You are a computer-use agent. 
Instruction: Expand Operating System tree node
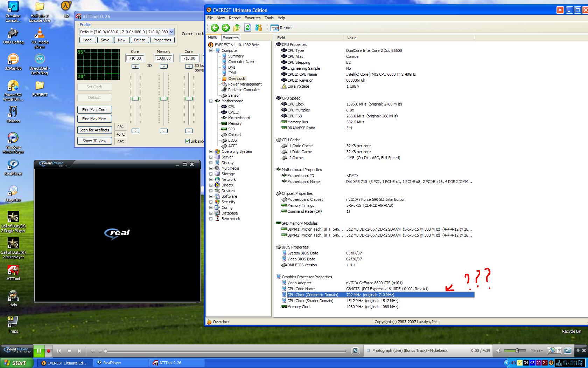point(211,151)
